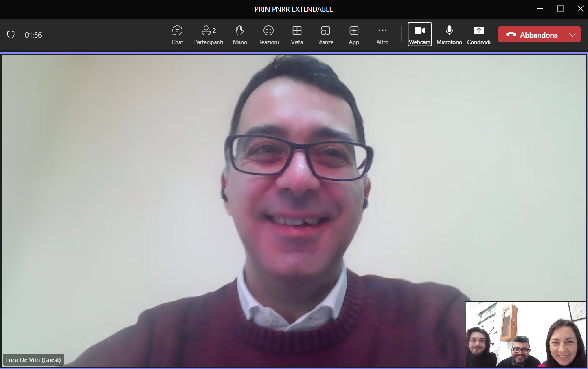The height and width of the screenshot is (369, 588).
Task: Open the Chat panel
Action: (177, 35)
